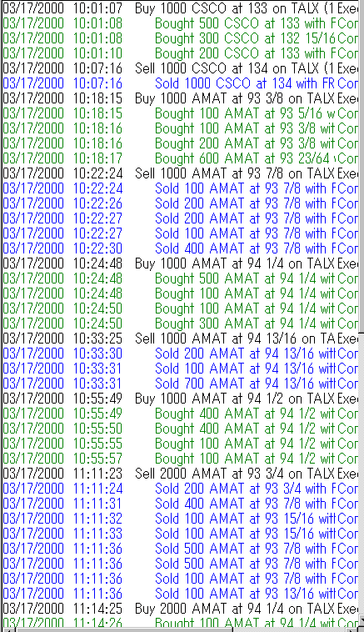Click the 'Bought 600 AMAT at 93 23/64' row
The width and height of the screenshot is (364, 632).
[180, 158]
